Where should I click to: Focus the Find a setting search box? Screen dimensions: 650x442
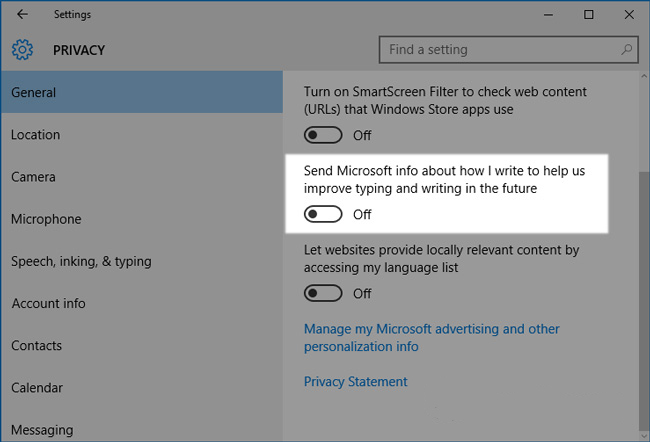pyautogui.click(x=509, y=50)
